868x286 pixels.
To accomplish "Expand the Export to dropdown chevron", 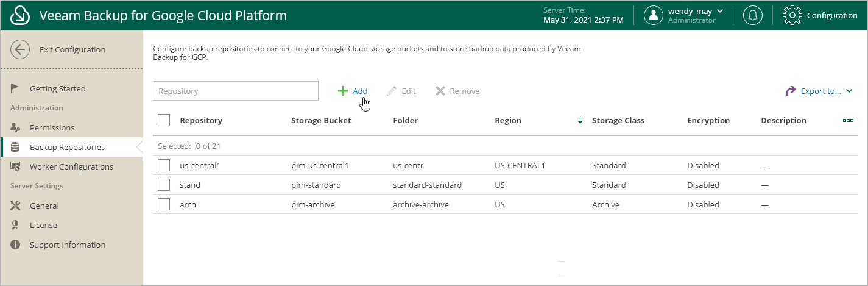I will (x=850, y=91).
